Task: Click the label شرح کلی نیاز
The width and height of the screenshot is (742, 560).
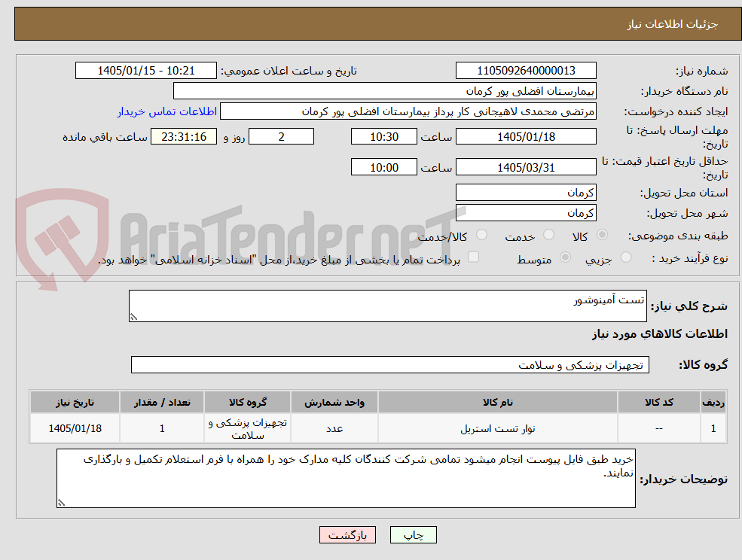Action: (689, 306)
